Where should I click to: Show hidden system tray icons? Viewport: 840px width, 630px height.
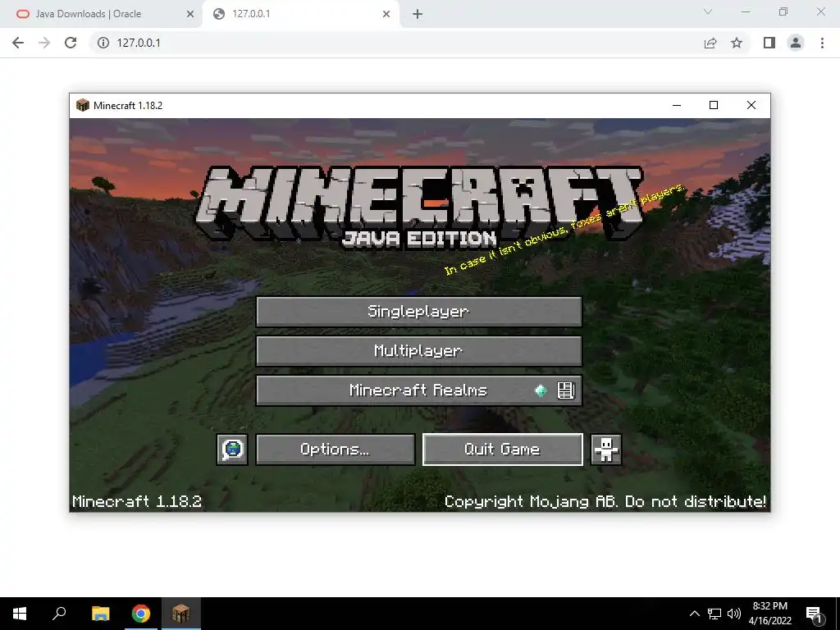pos(694,614)
